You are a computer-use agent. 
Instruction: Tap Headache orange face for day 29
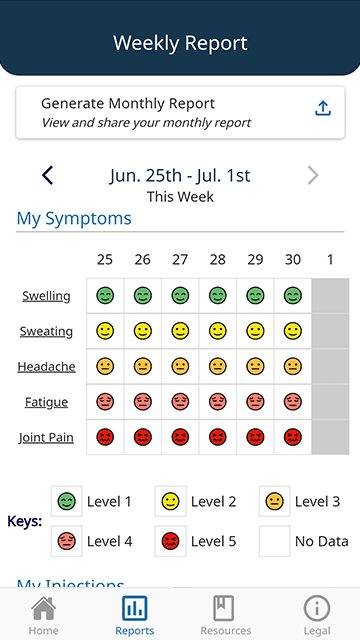tap(255, 366)
